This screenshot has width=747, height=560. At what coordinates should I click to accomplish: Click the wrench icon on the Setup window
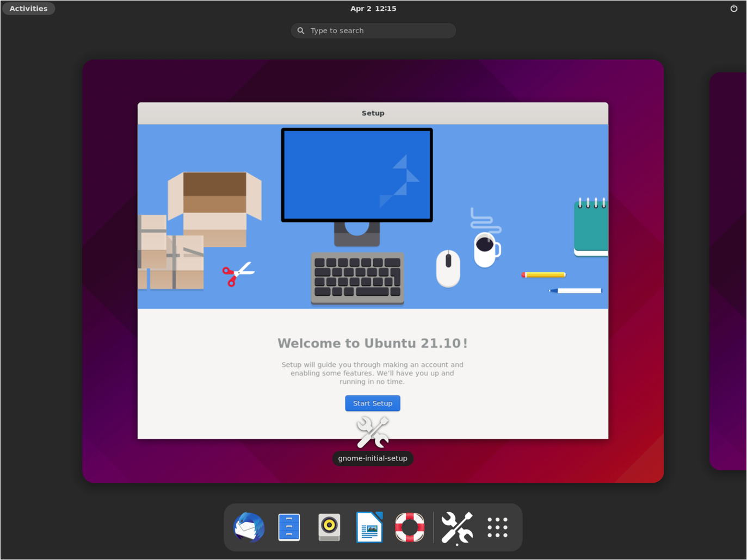[373, 432]
